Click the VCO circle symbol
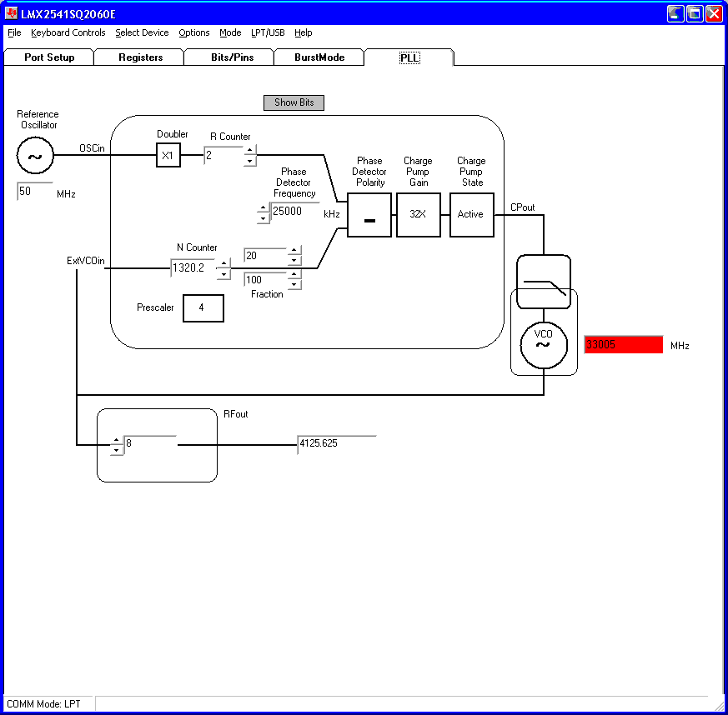The height and width of the screenshot is (715, 728). click(x=543, y=344)
